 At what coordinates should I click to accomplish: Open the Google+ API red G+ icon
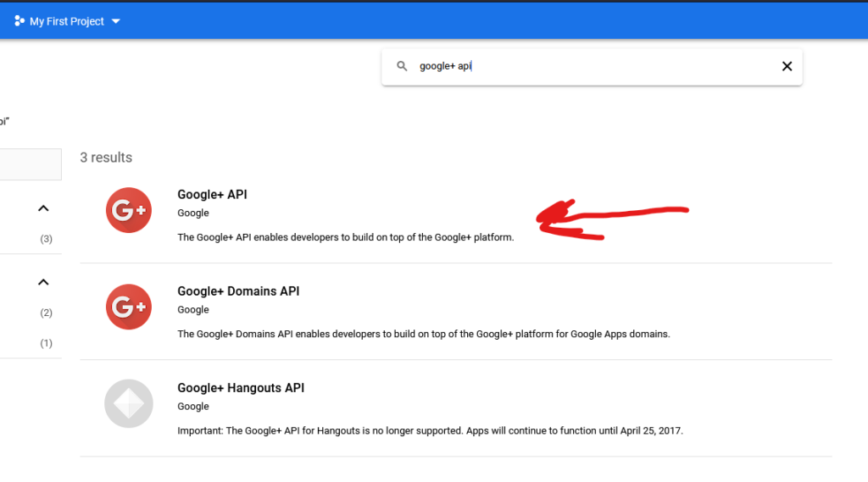point(129,210)
